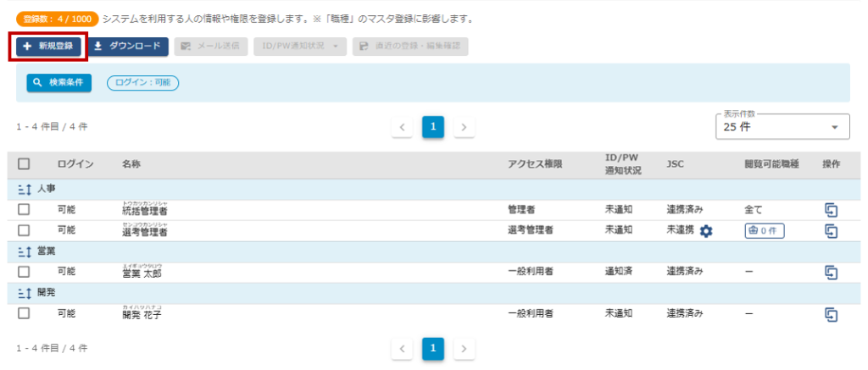Click the copy icon for 統括管理者 row

tap(831, 210)
